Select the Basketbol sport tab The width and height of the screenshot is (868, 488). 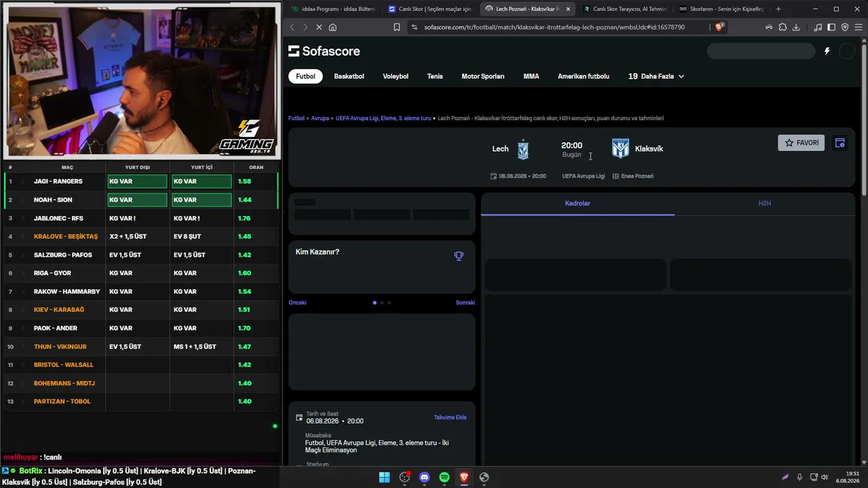(x=349, y=77)
